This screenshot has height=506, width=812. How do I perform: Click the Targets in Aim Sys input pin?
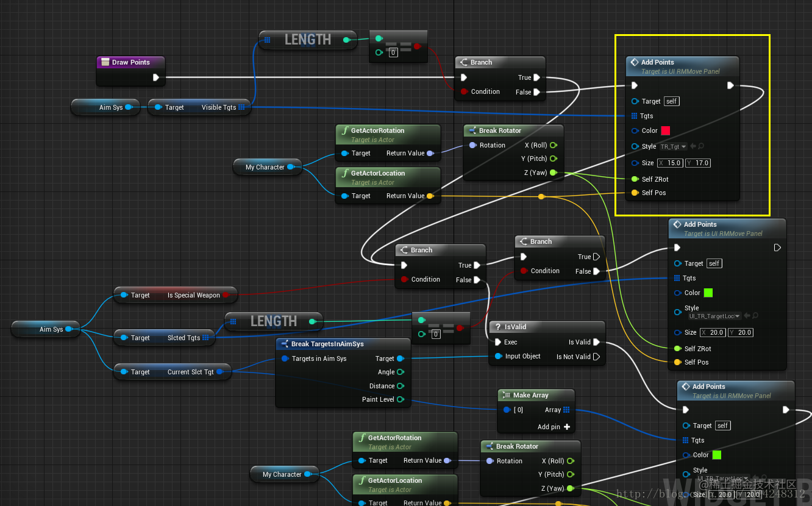[x=285, y=358]
